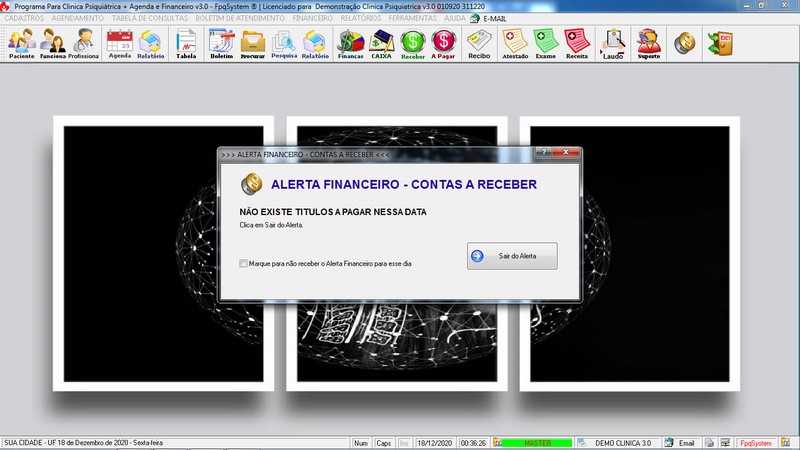Open the Tabela toolbar icon
Screen dimensions: 800x450
pos(186,44)
